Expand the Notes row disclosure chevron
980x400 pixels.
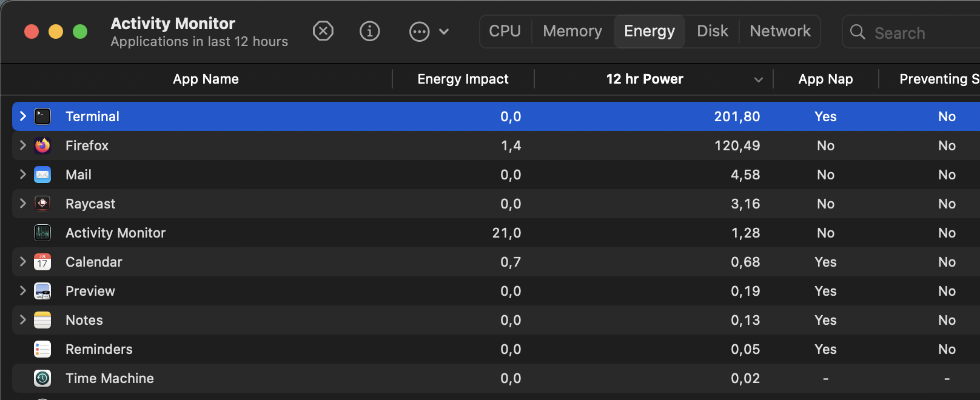23,319
